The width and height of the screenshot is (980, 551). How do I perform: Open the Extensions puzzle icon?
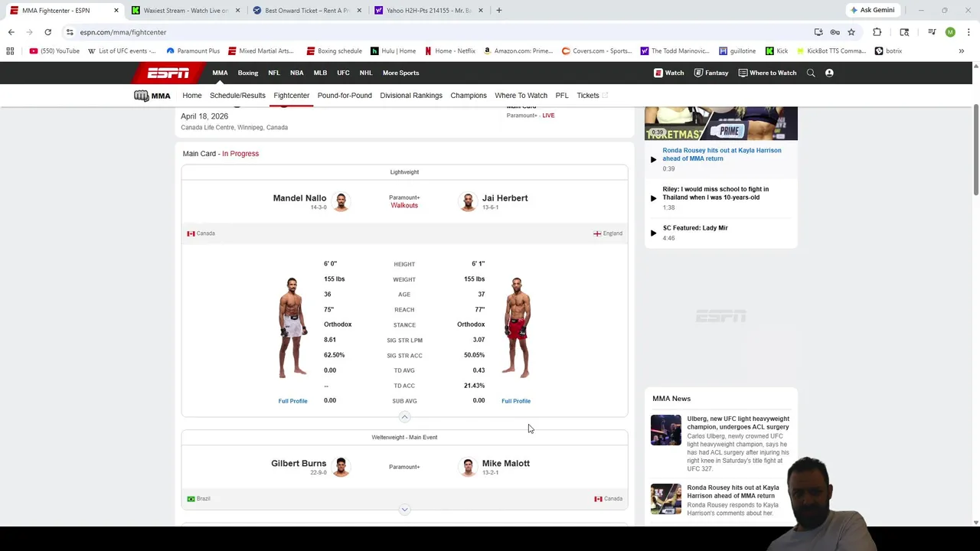pyautogui.click(x=877, y=32)
